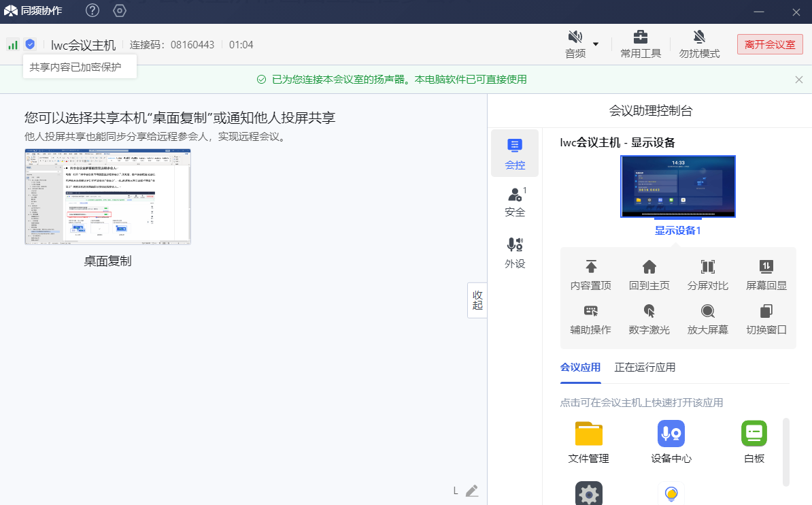Expand the 音频 dropdown arrow
Image resolution: width=812 pixels, height=505 pixels.
click(x=596, y=44)
